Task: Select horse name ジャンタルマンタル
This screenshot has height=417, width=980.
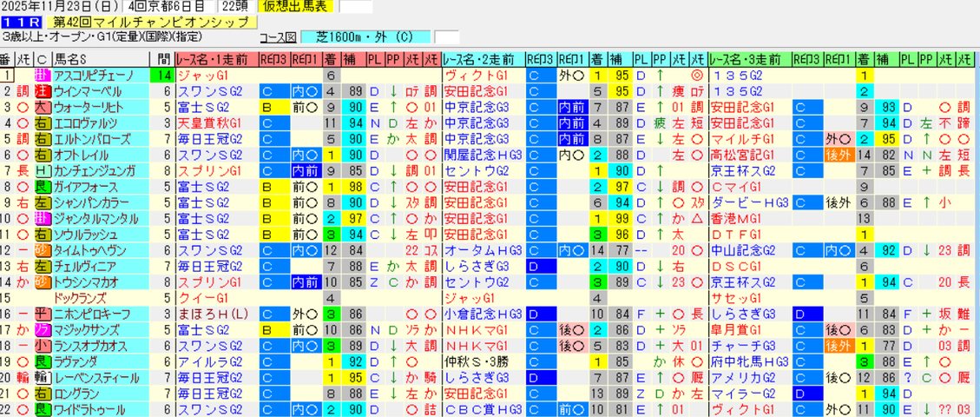Action: pos(95,218)
